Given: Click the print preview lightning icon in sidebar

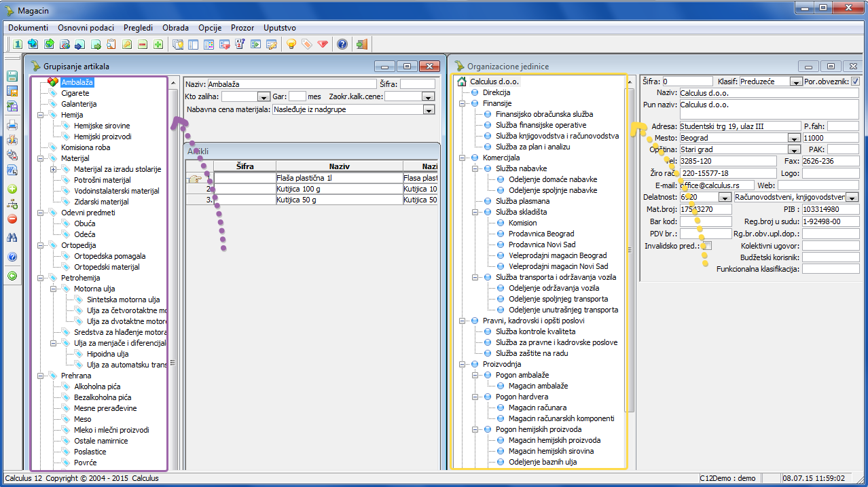Looking at the screenshot, I should (x=12, y=140).
